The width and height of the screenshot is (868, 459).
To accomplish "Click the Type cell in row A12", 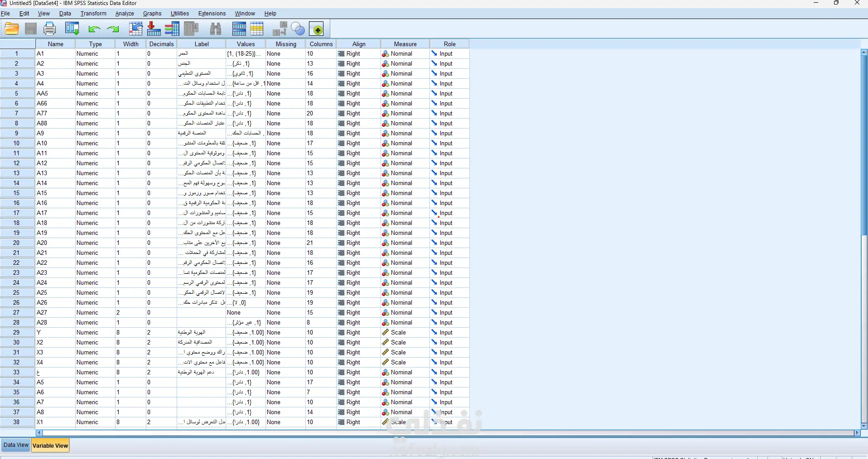I will pos(96,163).
